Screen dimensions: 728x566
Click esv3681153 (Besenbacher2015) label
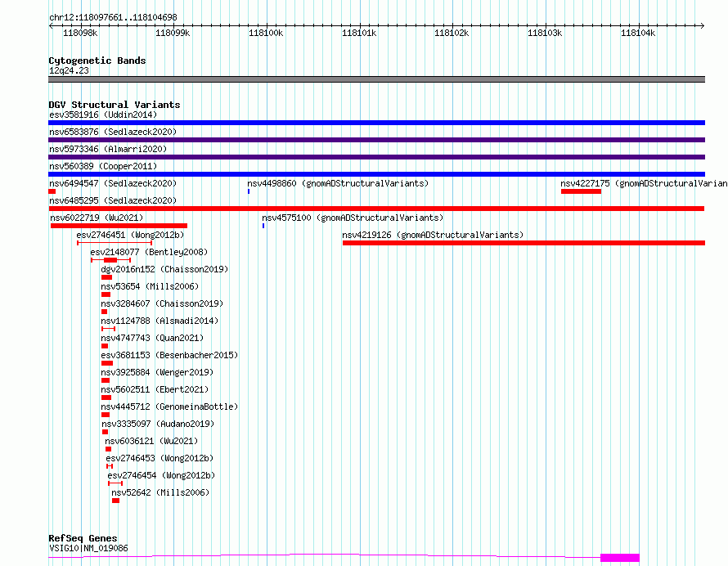point(169,355)
